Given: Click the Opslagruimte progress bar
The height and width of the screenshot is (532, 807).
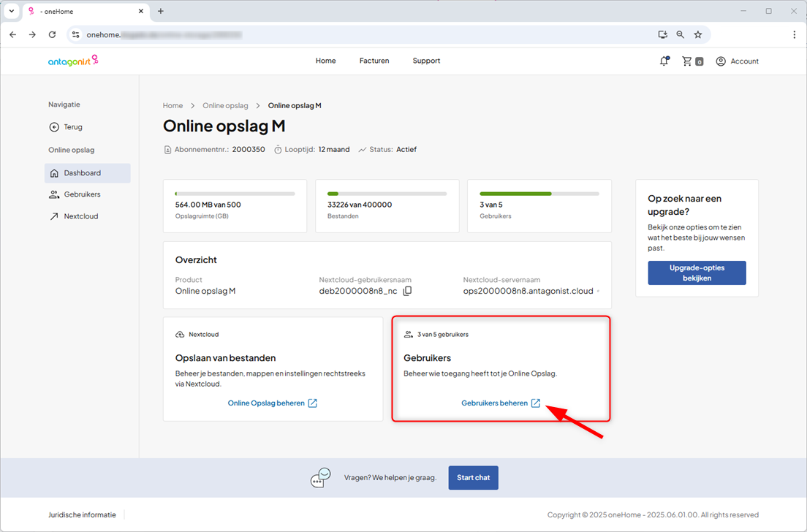Looking at the screenshot, I should click(x=235, y=194).
